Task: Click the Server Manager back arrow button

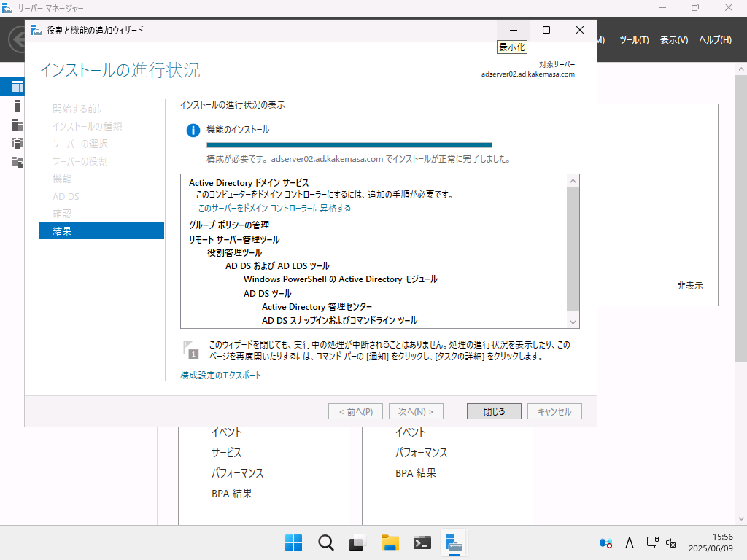Action: [18, 39]
